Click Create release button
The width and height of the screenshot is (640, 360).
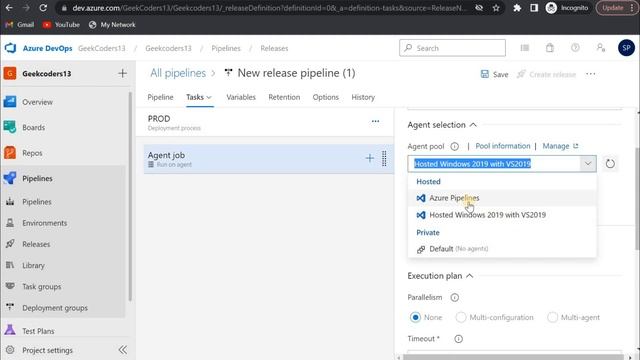coord(546,74)
